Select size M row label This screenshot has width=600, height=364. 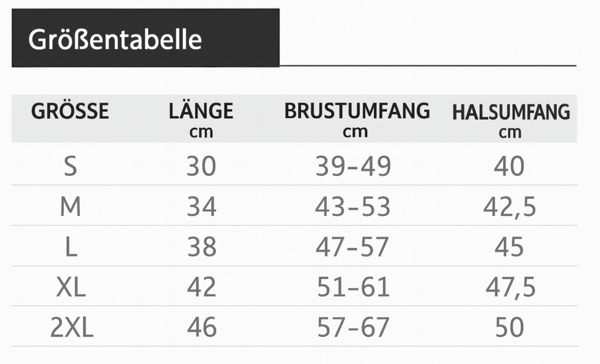[70, 207]
